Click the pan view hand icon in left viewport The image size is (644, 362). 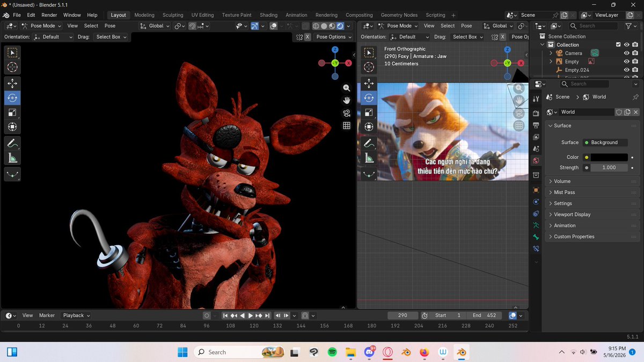coord(347,100)
